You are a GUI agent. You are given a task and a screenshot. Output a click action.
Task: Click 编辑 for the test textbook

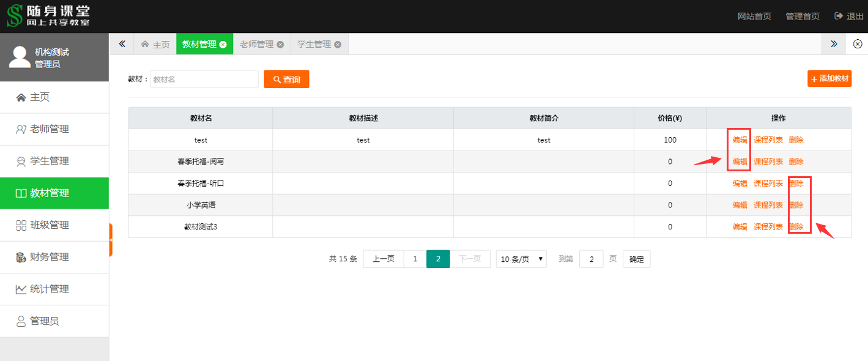(740, 140)
